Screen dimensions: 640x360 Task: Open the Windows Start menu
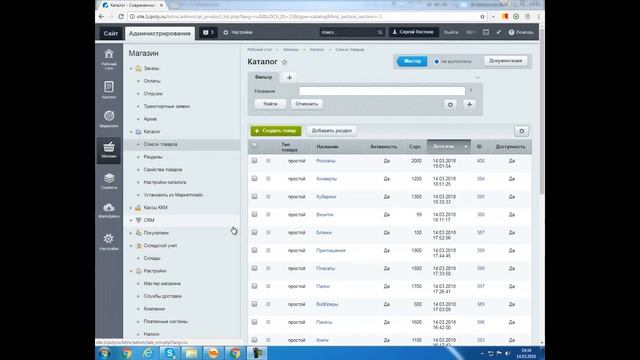click(104, 353)
